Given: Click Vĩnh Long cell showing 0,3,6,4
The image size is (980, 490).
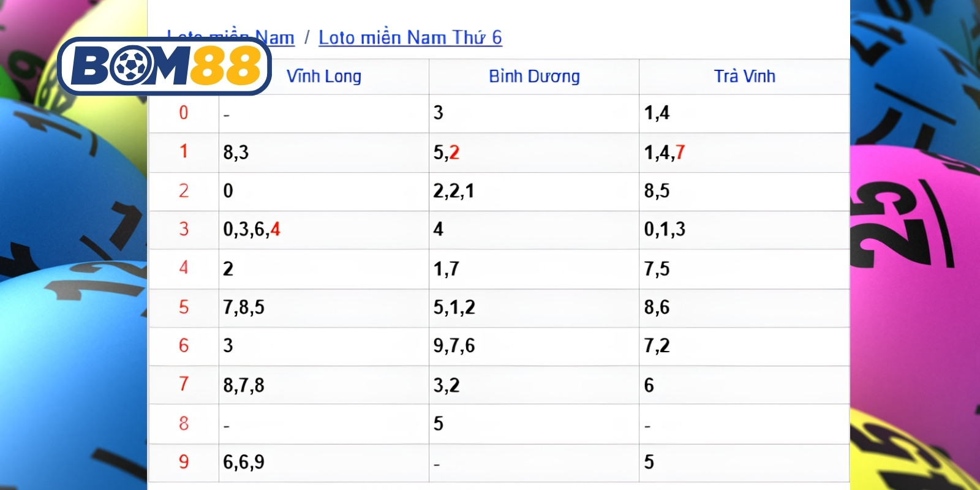Looking at the screenshot, I should pos(324,230).
